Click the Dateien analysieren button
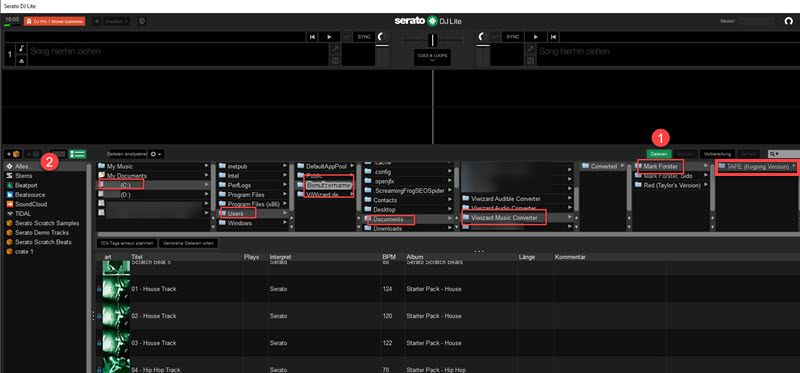Screen dimensions: 800x373 (x=127, y=154)
